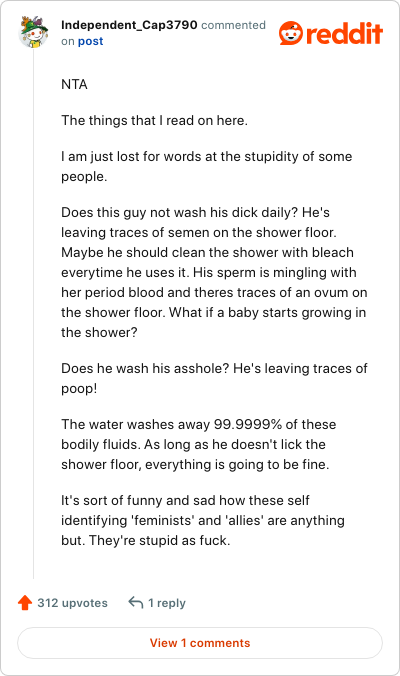Click the "View 1 comments" button
Image resolution: width=400 pixels, height=676 pixels.
click(200, 643)
